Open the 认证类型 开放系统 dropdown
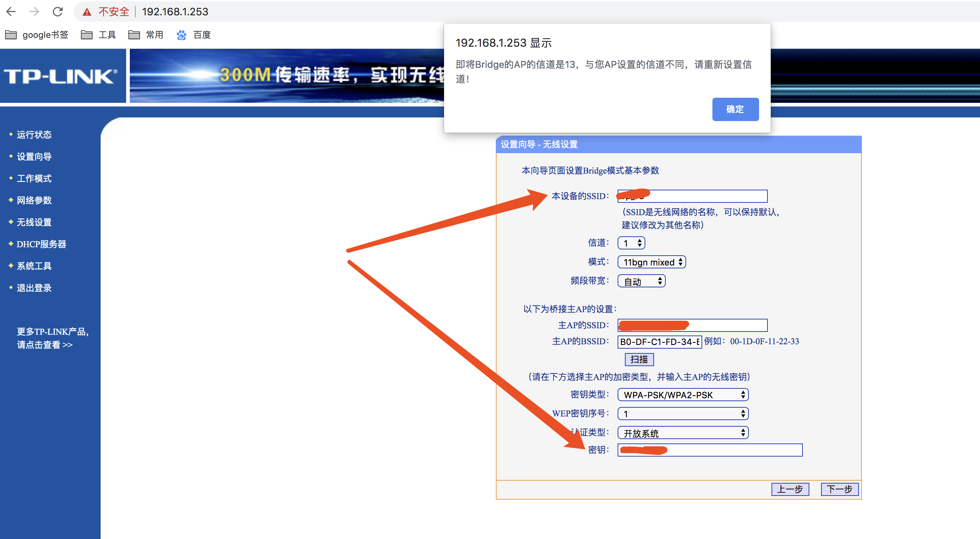Screen dimensions: 980x539 pos(682,433)
